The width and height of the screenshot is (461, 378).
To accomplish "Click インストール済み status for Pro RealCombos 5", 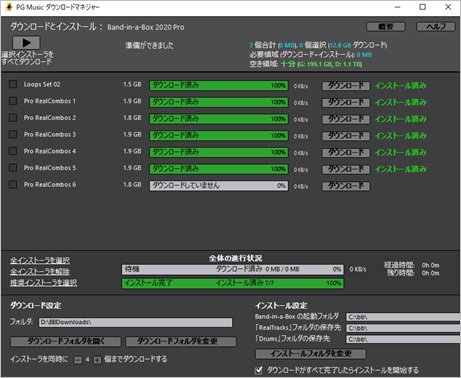I will pyautogui.click(x=401, y=169).
